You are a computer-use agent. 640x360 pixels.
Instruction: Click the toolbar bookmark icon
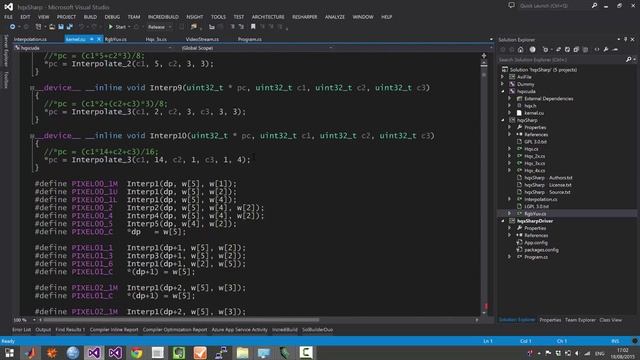(x=253, y=27)
